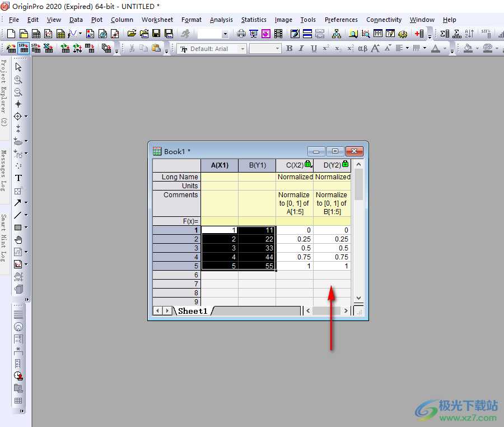
Task: Expand the font color dropdown arrow
Action: (x=445, y=49)
